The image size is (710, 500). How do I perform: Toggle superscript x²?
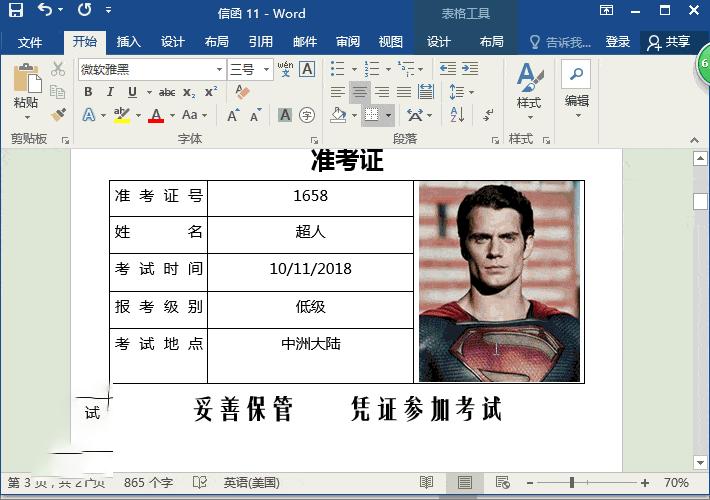coord(211,92)
